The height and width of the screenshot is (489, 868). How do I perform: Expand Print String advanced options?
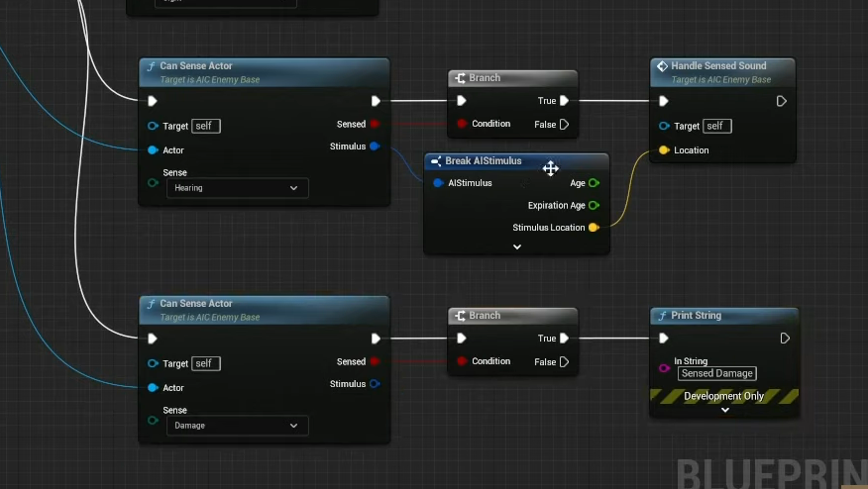tap(724, 410)
